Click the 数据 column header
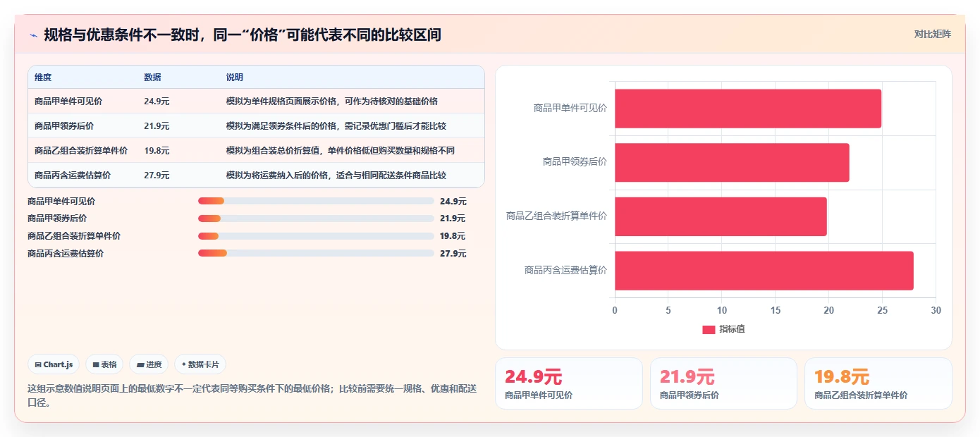Image resolution: width=980 pixels, height=437 pixels. [x=152, y=78]
